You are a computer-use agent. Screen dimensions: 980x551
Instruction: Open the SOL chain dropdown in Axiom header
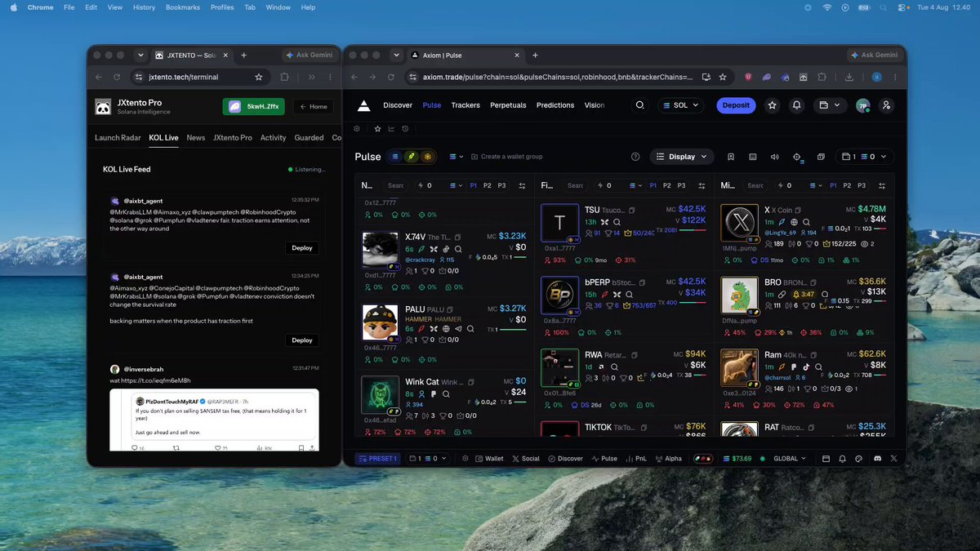[683, 105]
